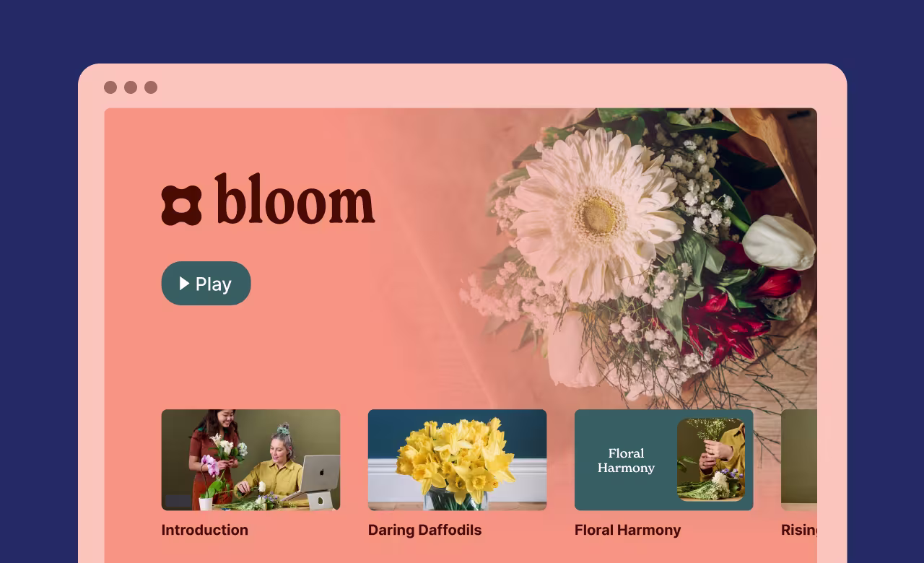Click the bloom flower-shaped logo icon
924x563 pixels.
point(181,205)
